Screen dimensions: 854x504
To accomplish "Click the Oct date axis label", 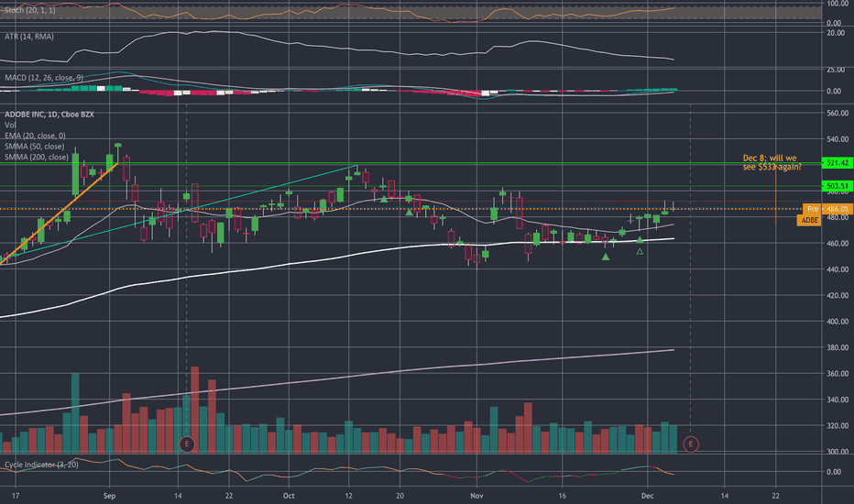I will pos(289,496).
